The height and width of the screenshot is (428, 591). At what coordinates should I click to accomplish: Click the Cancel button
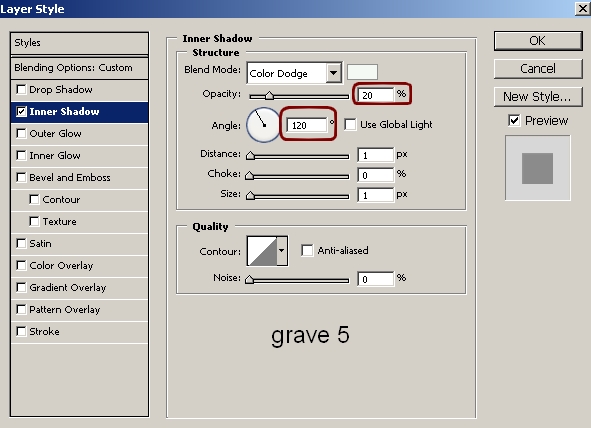pos(538,69)
